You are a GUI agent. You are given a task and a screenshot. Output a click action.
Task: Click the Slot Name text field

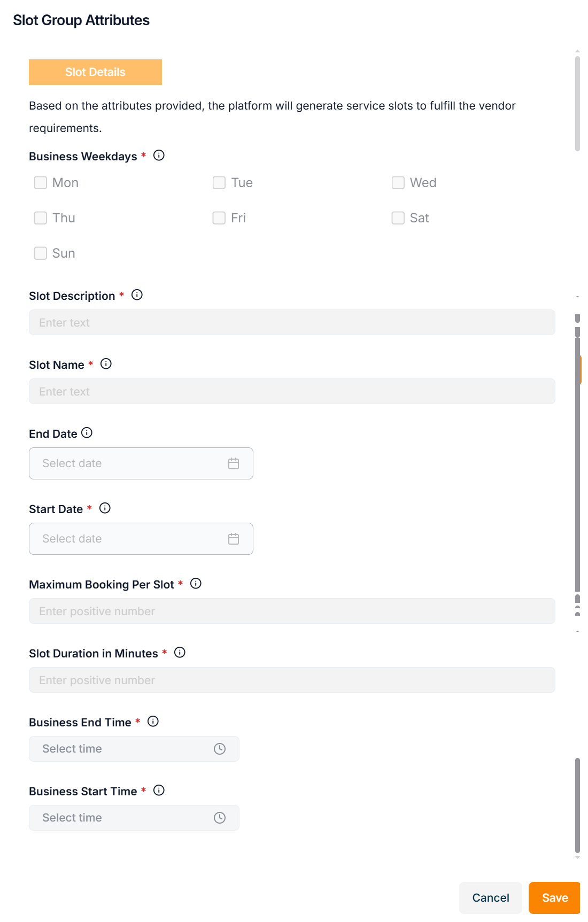pyautogui.click(x=292, y=391)
